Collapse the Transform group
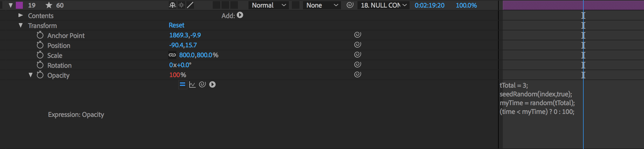 pos(21,25)
